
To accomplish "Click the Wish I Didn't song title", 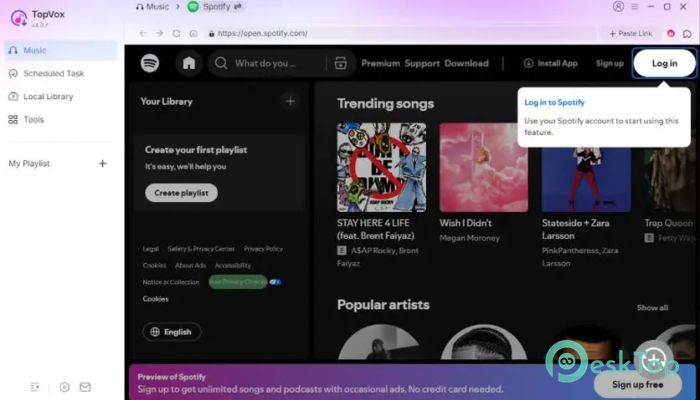I will pos(465,223).
